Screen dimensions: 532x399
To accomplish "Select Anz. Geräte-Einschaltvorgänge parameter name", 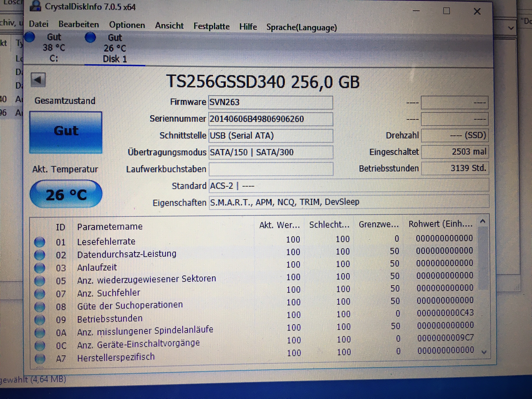I will (138, 344).
